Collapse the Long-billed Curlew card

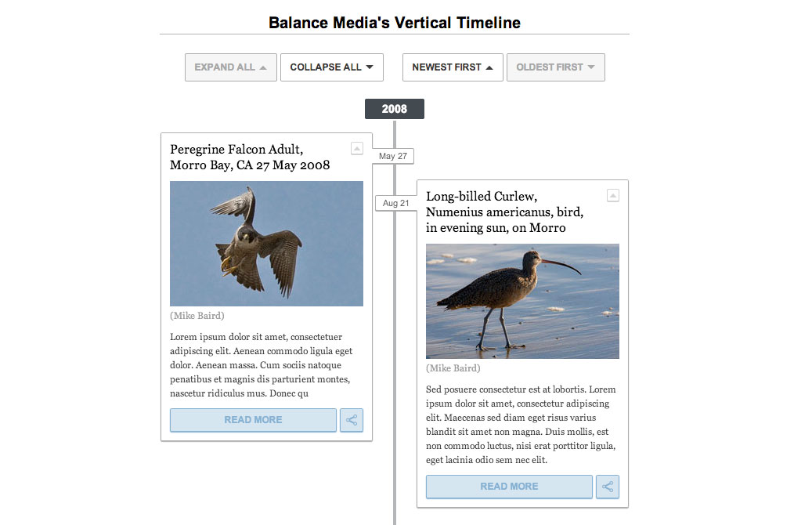click(x=613, y=195)
